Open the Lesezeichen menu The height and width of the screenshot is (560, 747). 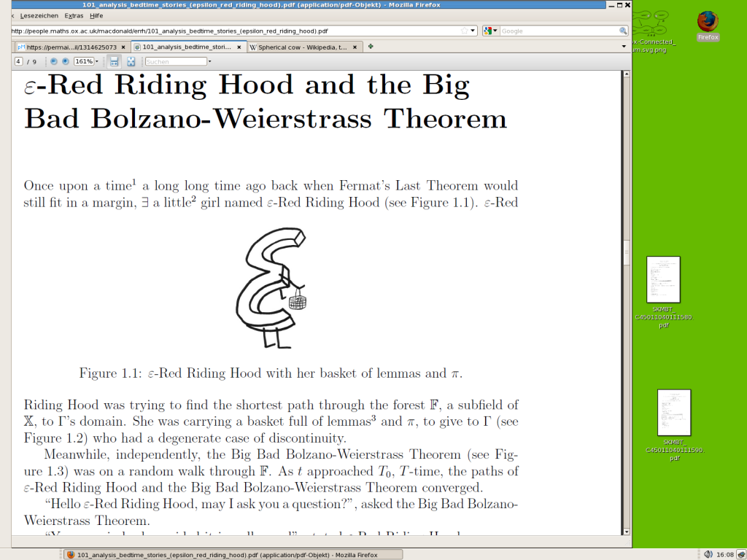[x=39, y=15]
